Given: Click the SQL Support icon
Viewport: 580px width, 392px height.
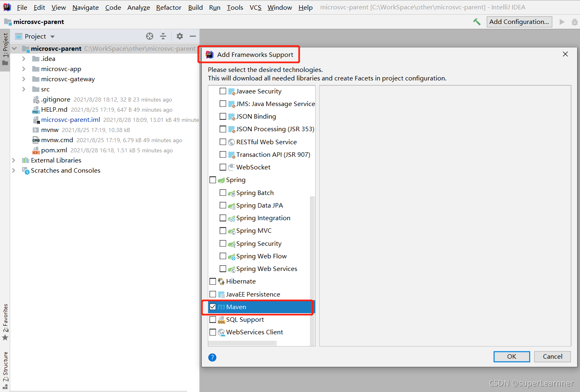Looking at the screenshot, I should click(221, 320).
